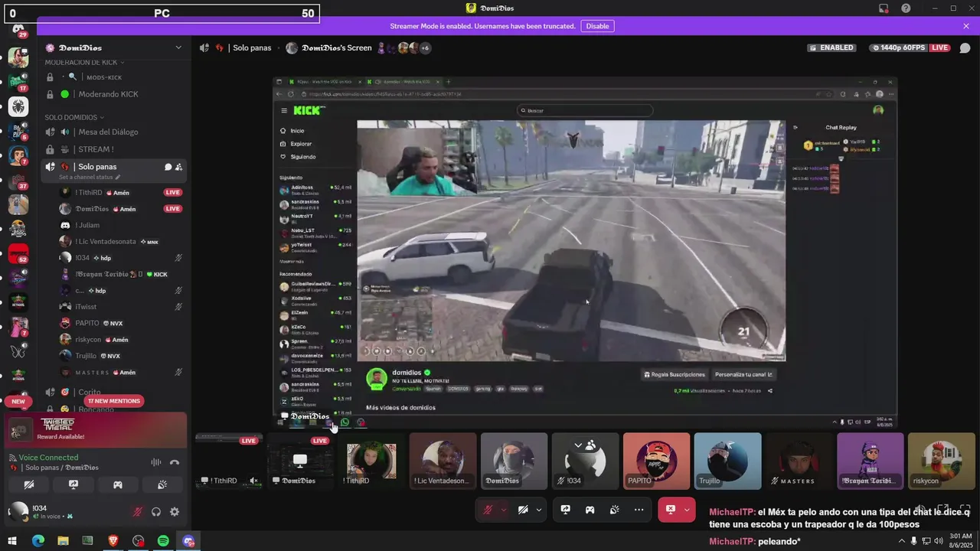This screenshot has width=980, height=551.
Task: Select ! TithiRD in the voice list
Action: click(121, 192)
